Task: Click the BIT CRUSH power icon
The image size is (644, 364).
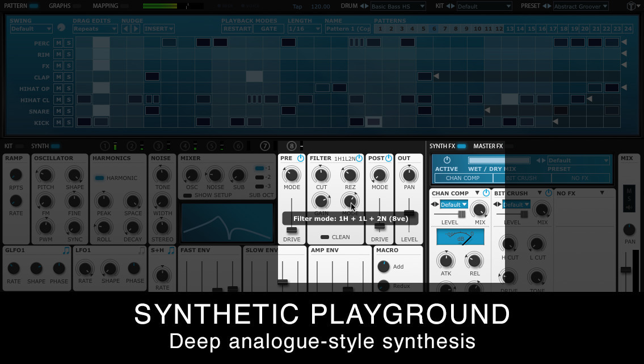Action: coord(549,193)
